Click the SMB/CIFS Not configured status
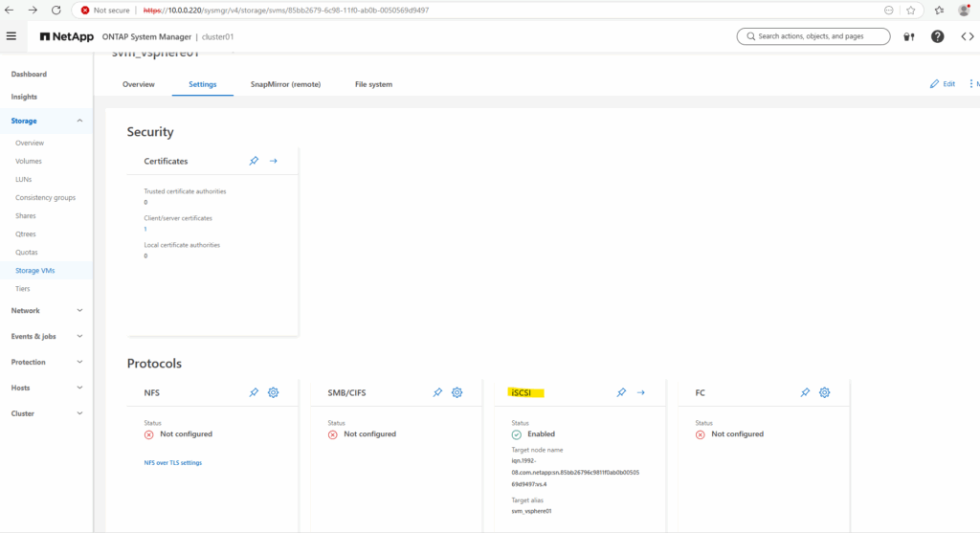 click(370, 433)
